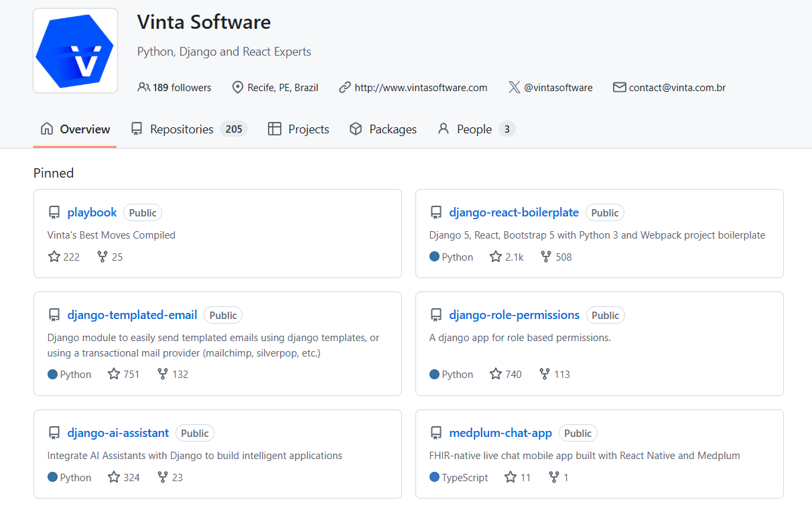Click 'Vinta's Best Moves Compiled' description
This screenshot has height=514, width=812.
pos(111,235)
